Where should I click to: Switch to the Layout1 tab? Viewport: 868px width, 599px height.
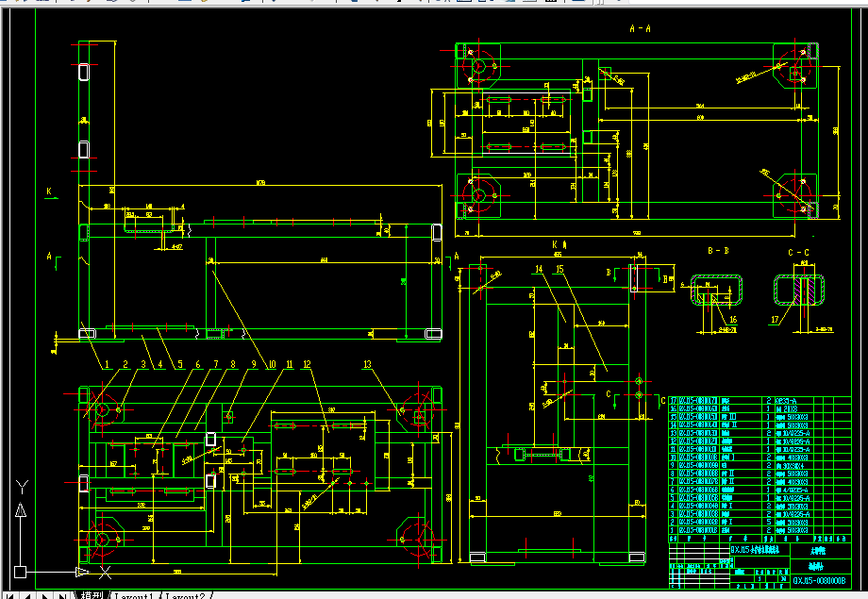pos(133,595)
